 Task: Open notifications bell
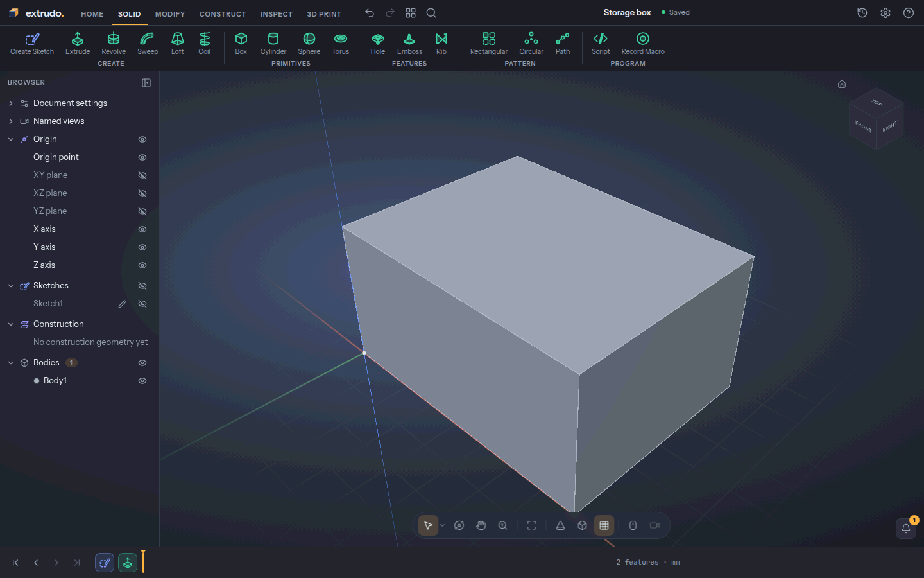(x=906, y=528)
